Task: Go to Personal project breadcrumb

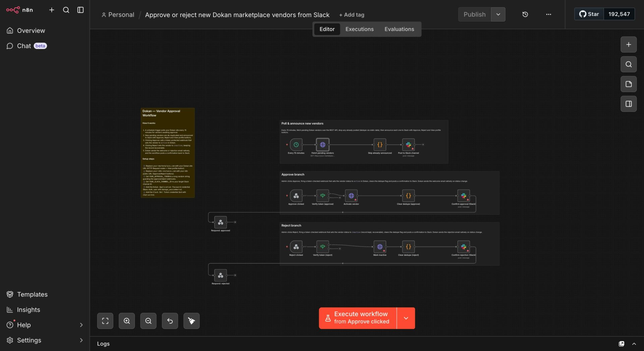Action: pyautogui.click(x=118, y=15)
